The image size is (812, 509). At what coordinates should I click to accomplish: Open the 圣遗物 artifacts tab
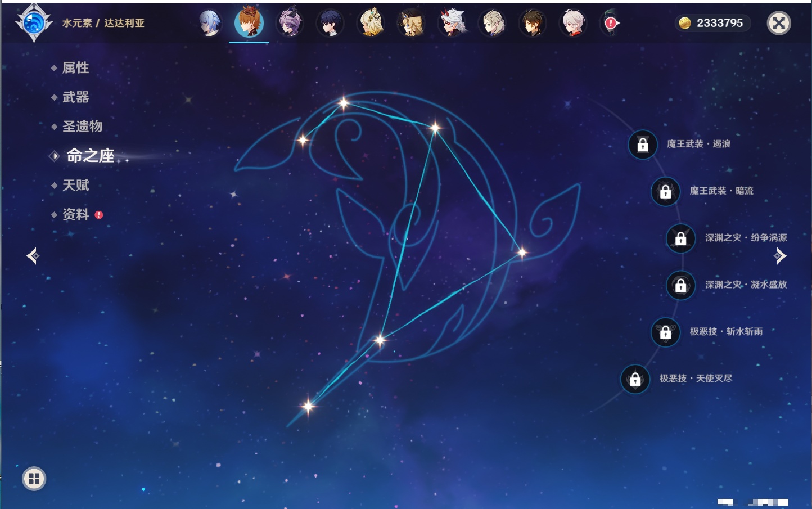click(82, 127)
